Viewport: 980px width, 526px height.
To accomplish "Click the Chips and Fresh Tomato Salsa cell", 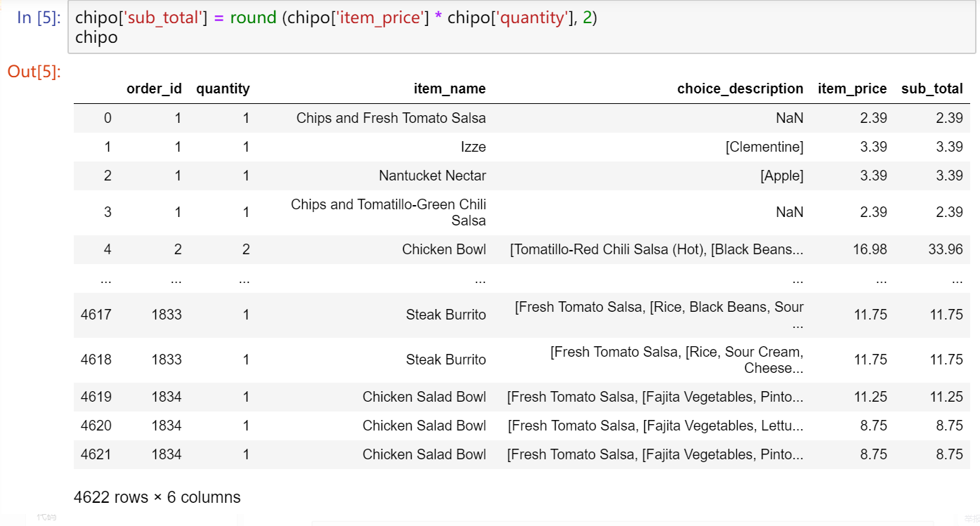I will tap(391, 118).
